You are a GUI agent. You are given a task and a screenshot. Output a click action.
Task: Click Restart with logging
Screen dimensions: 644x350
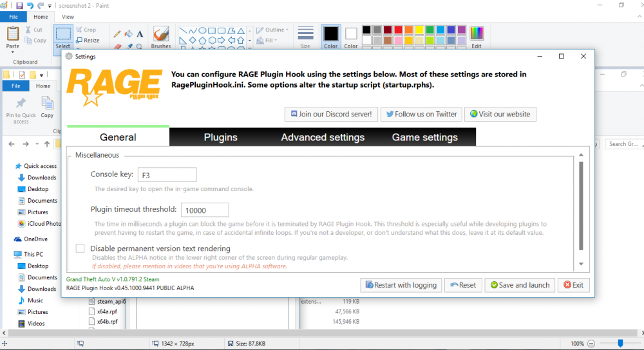tap(401, 285)
